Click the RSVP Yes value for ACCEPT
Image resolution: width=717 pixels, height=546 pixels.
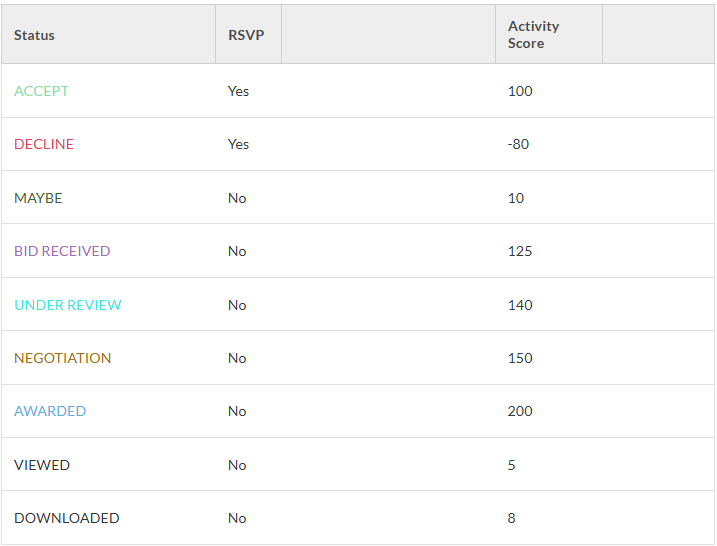[x=238, y=91]
